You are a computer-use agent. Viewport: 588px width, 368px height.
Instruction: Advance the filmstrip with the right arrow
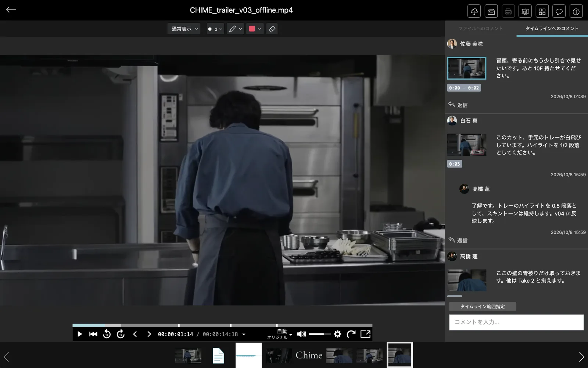click(x=581, y=357)
